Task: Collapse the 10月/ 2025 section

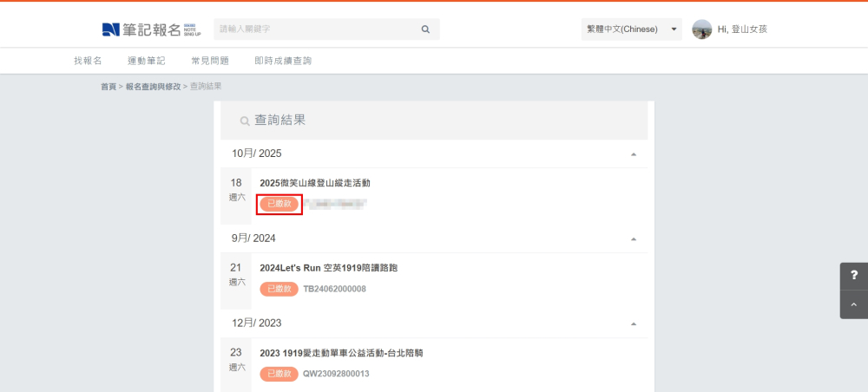Action: (x=633, y=154)
